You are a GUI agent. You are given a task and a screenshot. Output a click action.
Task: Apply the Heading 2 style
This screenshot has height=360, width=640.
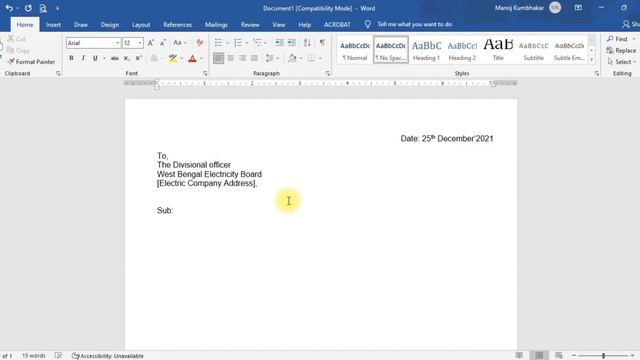tap(462, 50)
